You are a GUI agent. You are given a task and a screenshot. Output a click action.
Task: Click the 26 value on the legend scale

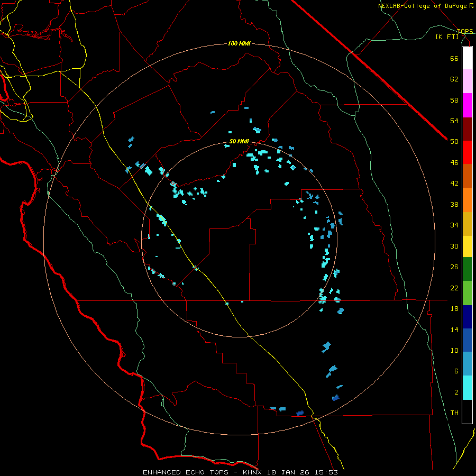click(x=454, y=267)
